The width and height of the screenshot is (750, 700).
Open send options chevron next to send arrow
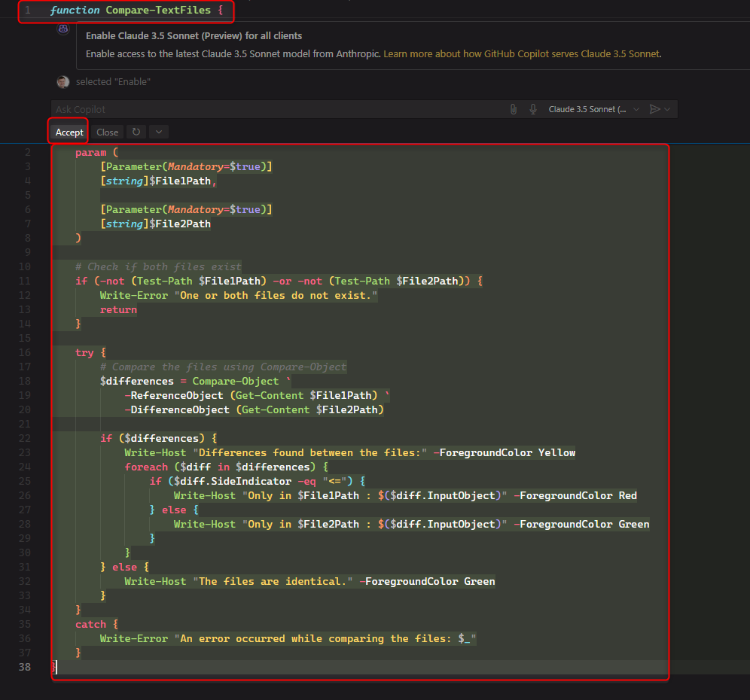tap(667, 109)
